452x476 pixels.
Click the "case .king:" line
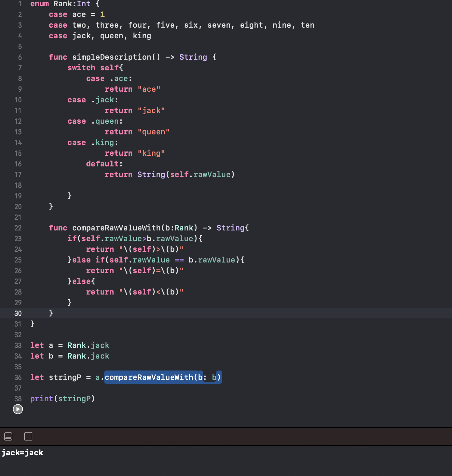93,143
